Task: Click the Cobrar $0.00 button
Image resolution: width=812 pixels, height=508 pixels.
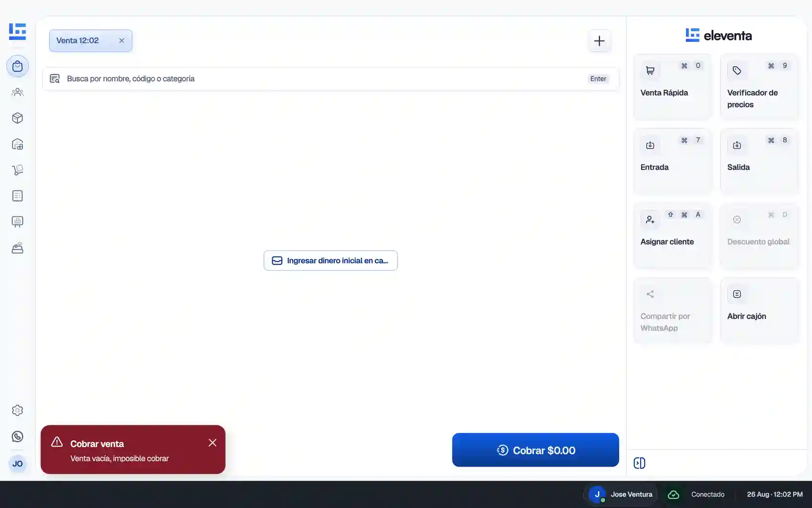Action: (535, 450)
